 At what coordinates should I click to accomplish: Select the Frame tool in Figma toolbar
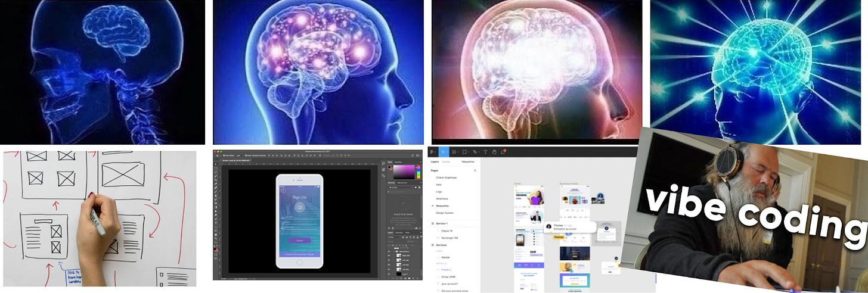click(454, 151)
